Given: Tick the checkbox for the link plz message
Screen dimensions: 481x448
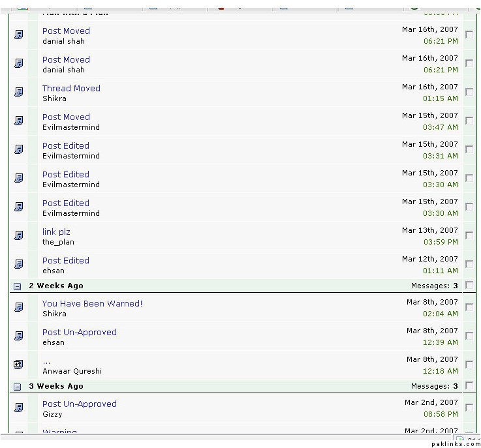Looking at the screenshot, I should (x=469, y=235).
